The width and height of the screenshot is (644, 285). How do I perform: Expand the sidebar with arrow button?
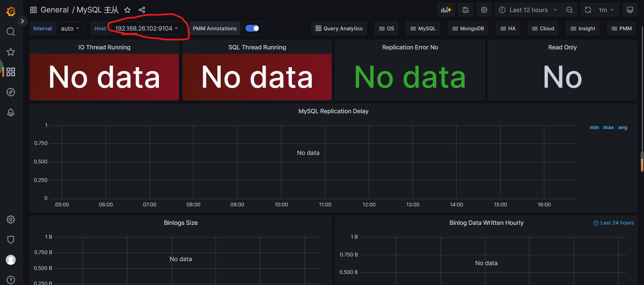[x=22, y=21]
